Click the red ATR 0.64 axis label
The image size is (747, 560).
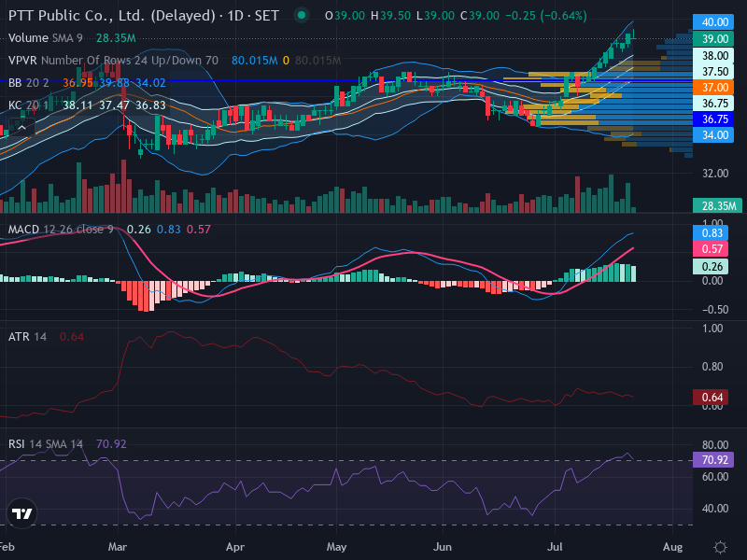pyautogui.click(x=711, y=398)
